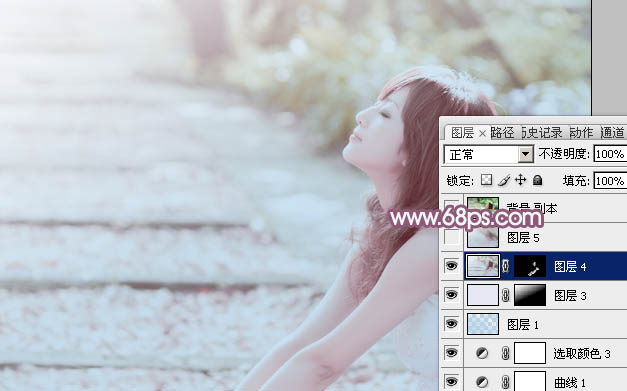Toggle lock all padlock icon
The image size is (627, 391).
click(538, 180)
